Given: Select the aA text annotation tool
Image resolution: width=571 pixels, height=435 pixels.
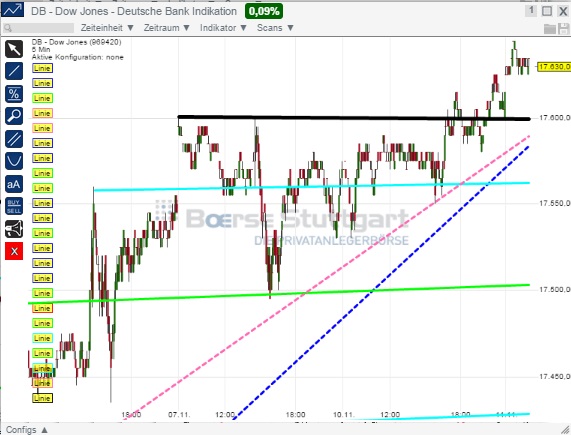Looking at the screenshot, I should coord(14,184).
